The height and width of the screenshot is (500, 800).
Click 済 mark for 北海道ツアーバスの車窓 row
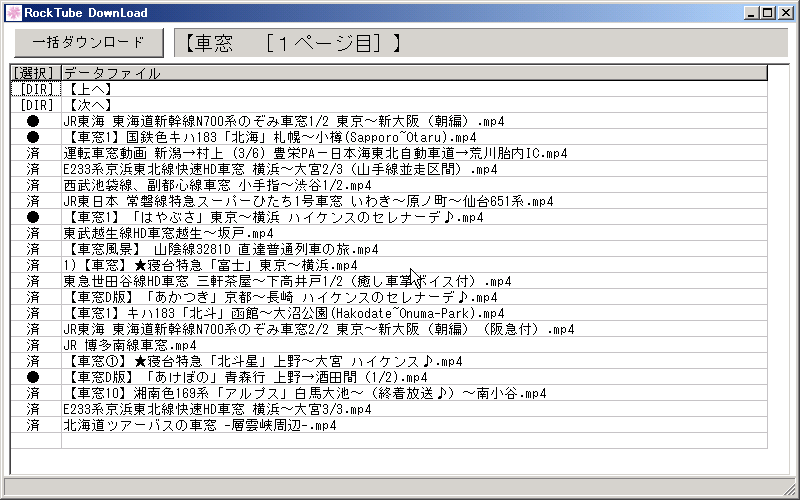click(33, 425)
